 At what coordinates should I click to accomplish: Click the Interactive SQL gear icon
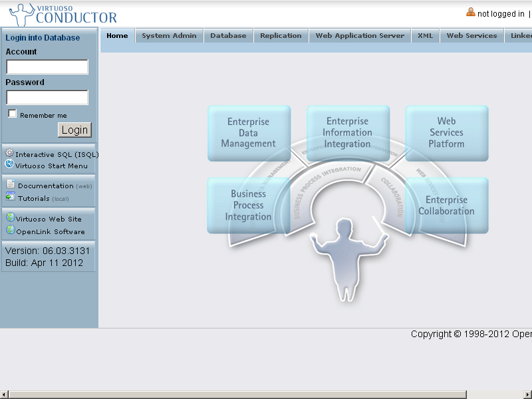9,154
